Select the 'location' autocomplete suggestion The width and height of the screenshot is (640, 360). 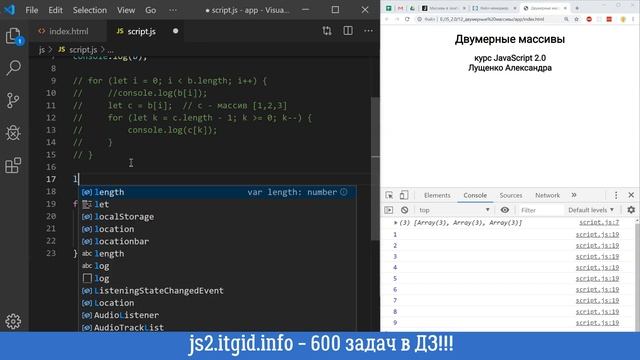[x=217, y=229]
